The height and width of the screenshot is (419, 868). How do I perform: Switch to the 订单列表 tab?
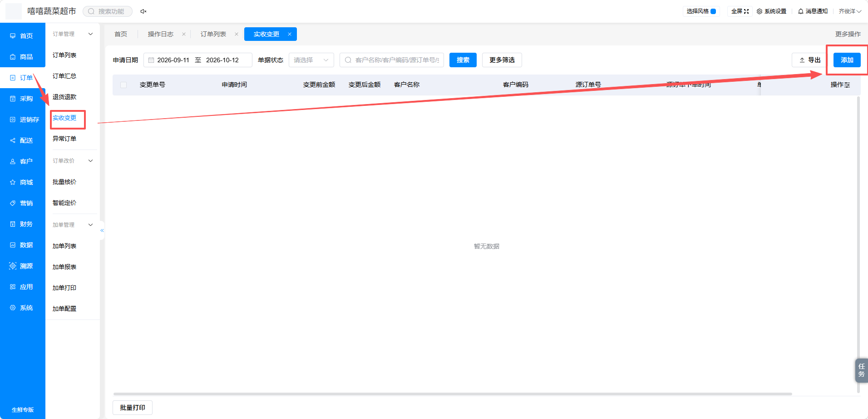tap(213, 34)
